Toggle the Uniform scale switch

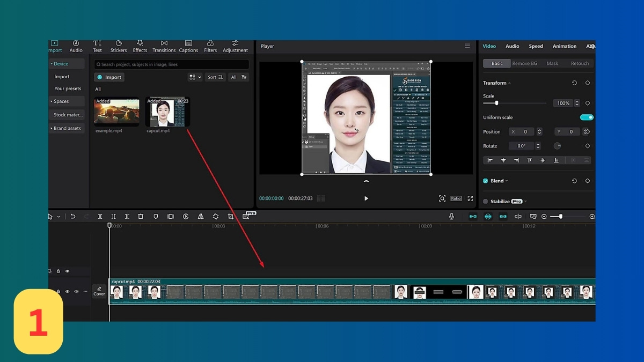(x=586, y=117)
